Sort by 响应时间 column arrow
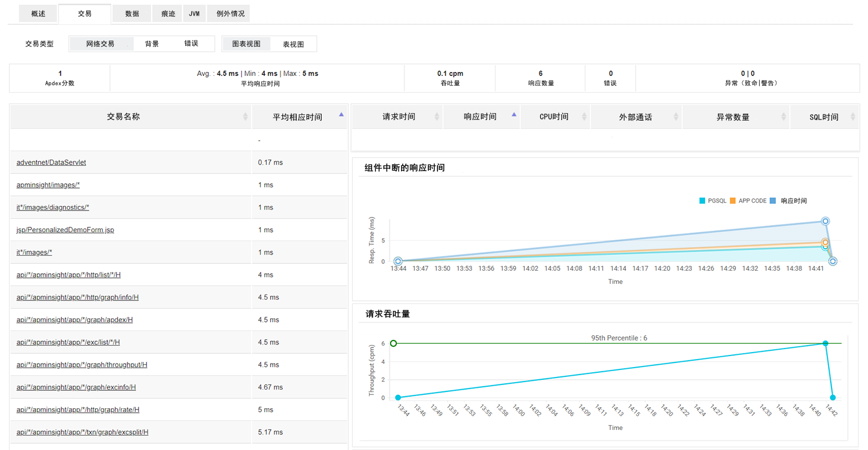Image resolution: width=868 pixels, height=450 pixels. (x=514, y=115)
